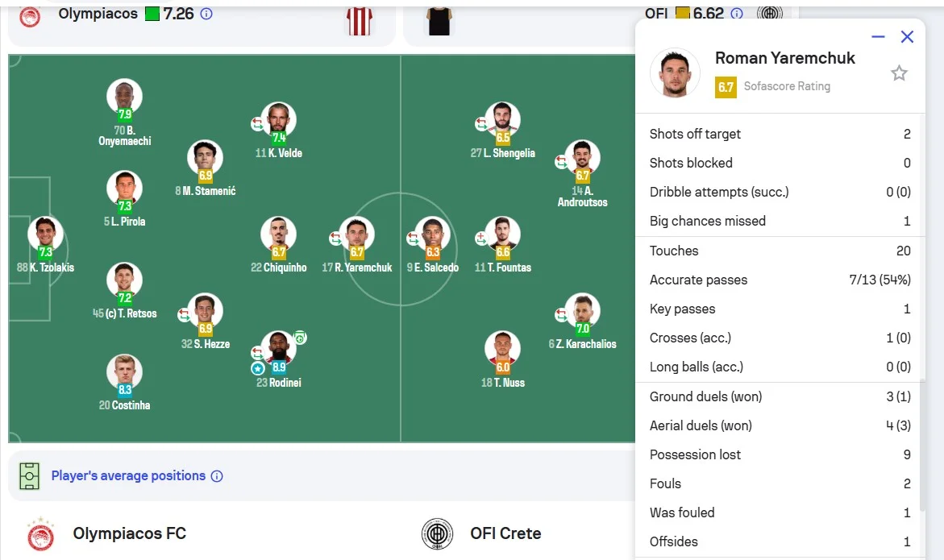
Task: Add Roman Yaremchuk to favorites with star
Action: point(899,73)
